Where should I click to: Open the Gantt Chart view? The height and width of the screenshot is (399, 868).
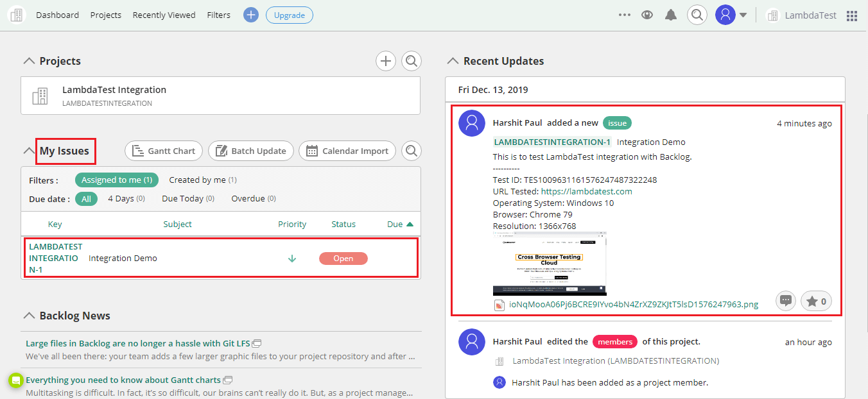163,151
